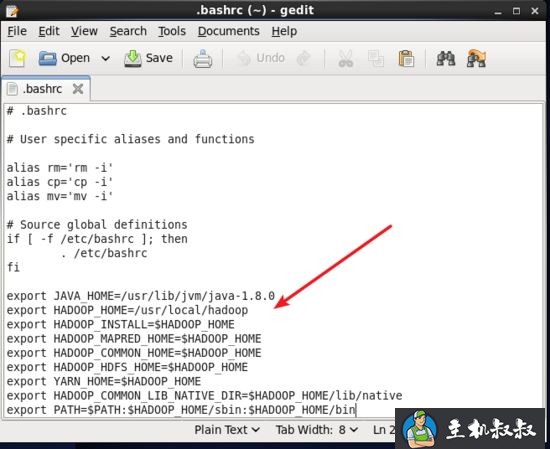Image resolution: width=550 pixels, height=449 pixels.
Task: Click the Find binoculars icon
Action: (445, 58)
